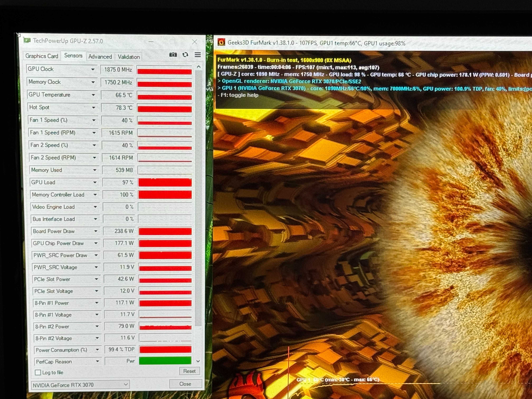Click the sensor list scroll-down arrow

198,361
